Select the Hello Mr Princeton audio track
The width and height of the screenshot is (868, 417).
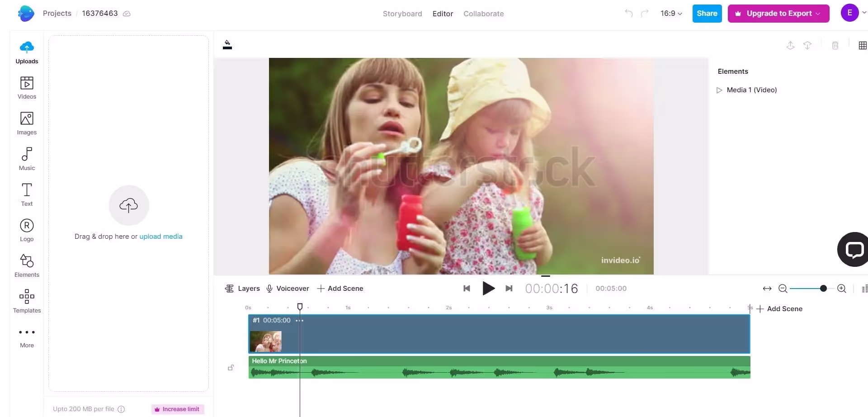tap(499, 367)
